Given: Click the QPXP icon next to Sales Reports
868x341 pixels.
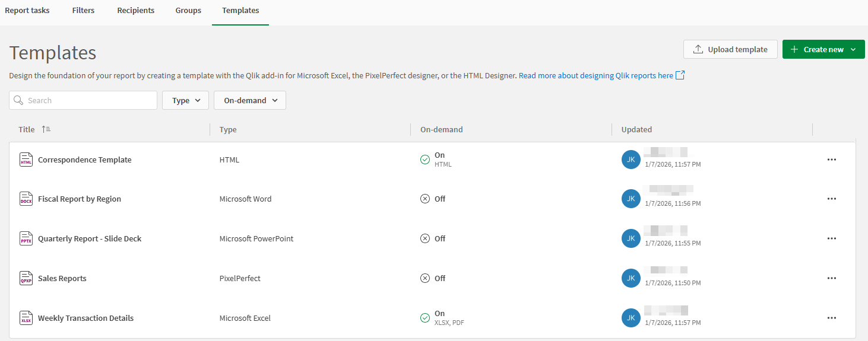Looking at the screenshot, I should point(26,278).
